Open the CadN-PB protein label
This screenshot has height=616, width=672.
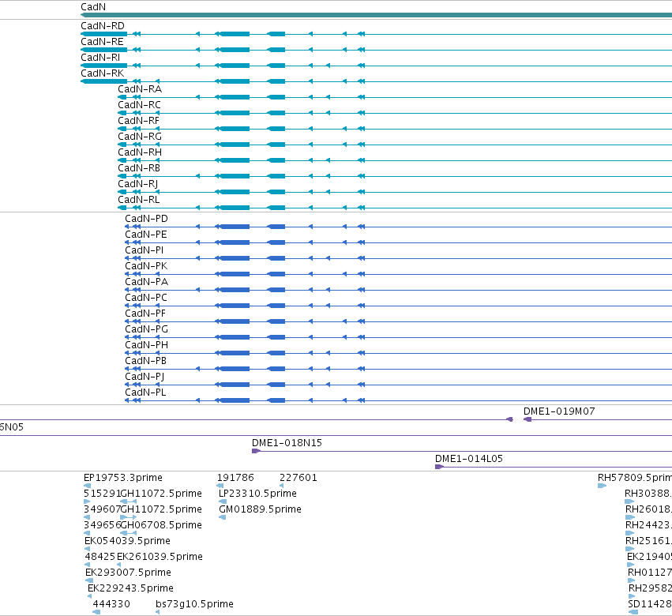146,361
